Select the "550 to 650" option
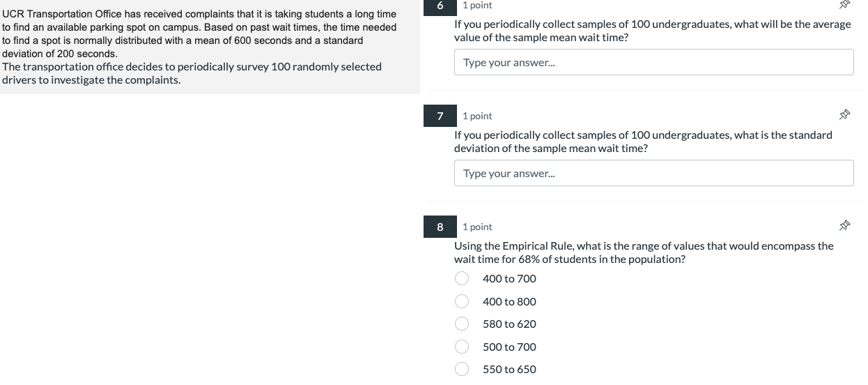 (462, 370)
